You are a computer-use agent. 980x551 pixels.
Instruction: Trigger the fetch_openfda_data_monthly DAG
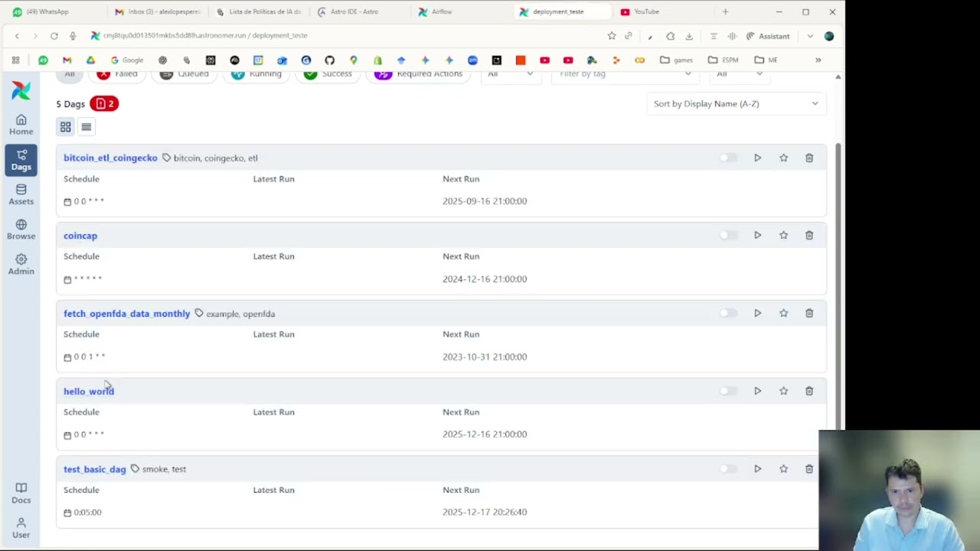757,313
